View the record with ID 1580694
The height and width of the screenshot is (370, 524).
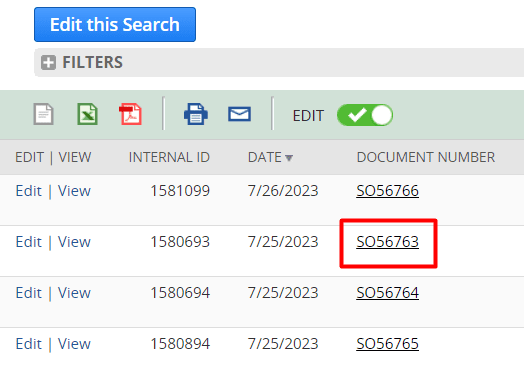click(74, 293)
